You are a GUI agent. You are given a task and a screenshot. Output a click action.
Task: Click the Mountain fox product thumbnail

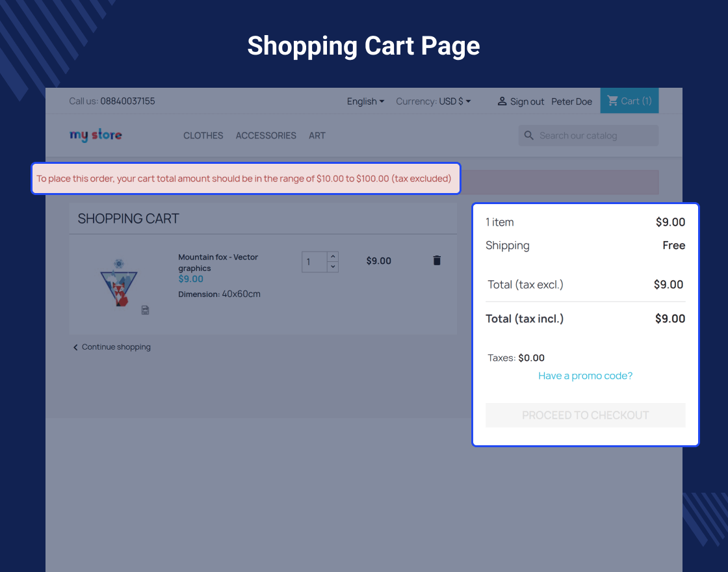coord(119,283)
